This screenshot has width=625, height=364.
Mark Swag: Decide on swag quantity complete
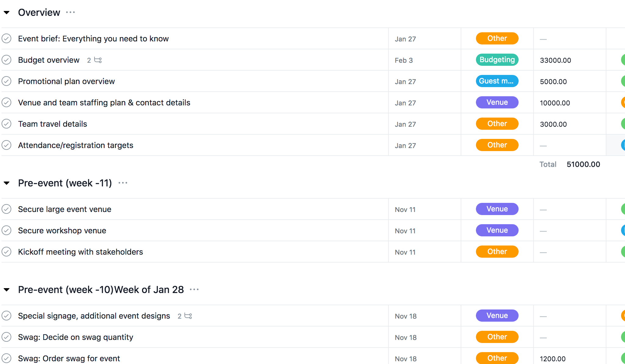6,337
